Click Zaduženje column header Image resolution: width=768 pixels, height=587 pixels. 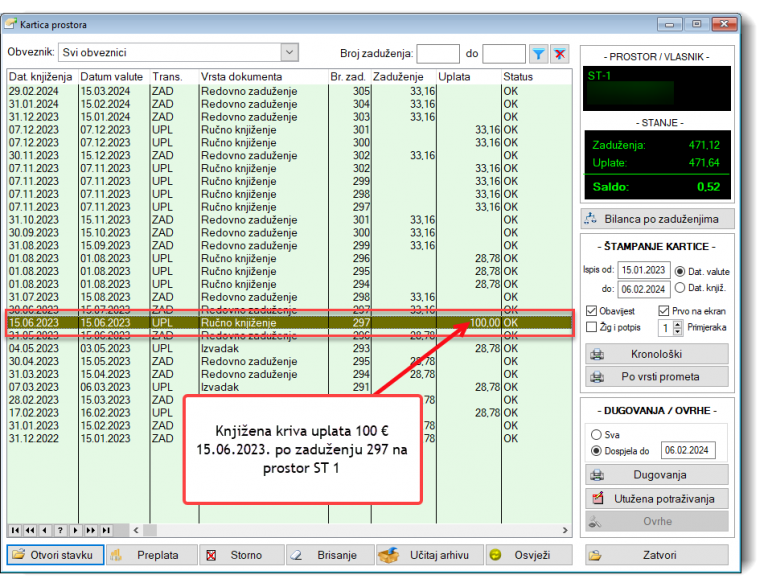[404, 76]
